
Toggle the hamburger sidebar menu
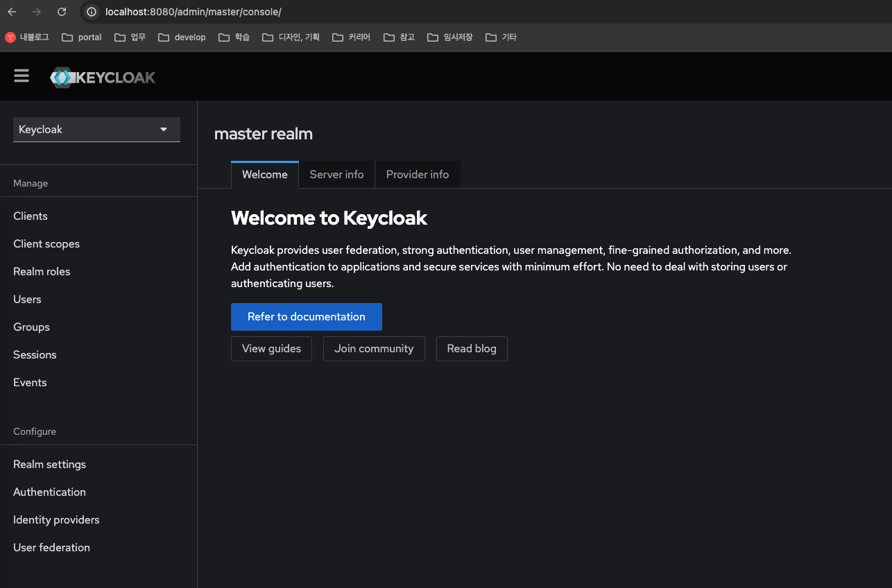click(x=22, y=76)
